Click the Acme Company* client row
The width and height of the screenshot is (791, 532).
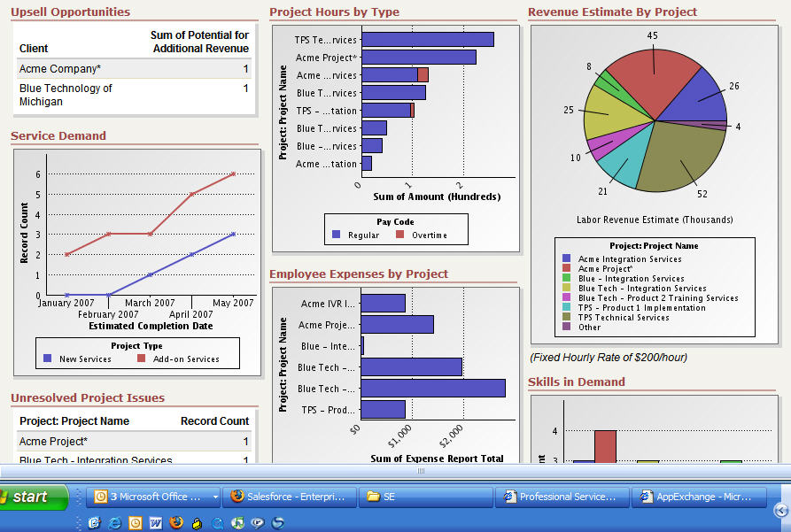134,68
